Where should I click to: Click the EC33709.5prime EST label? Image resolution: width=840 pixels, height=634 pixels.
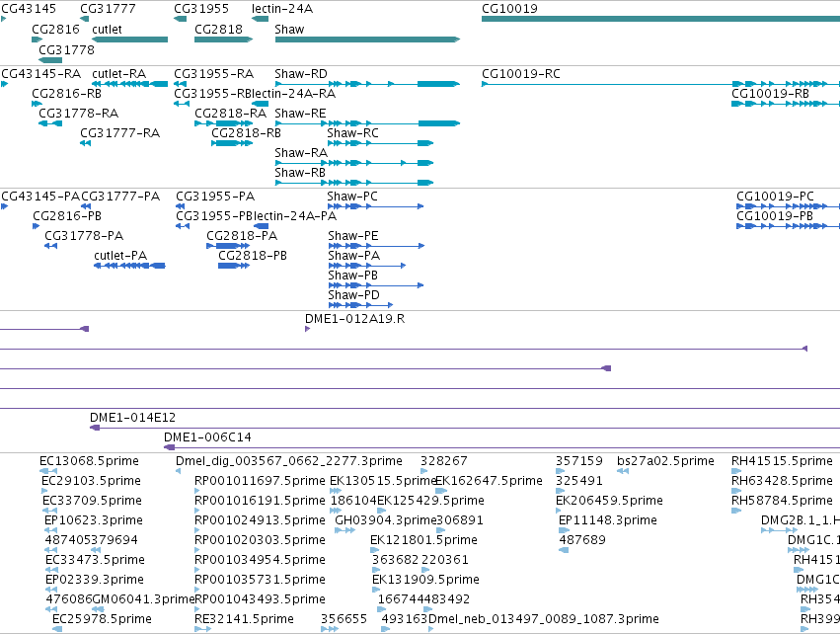click(93, 501)
